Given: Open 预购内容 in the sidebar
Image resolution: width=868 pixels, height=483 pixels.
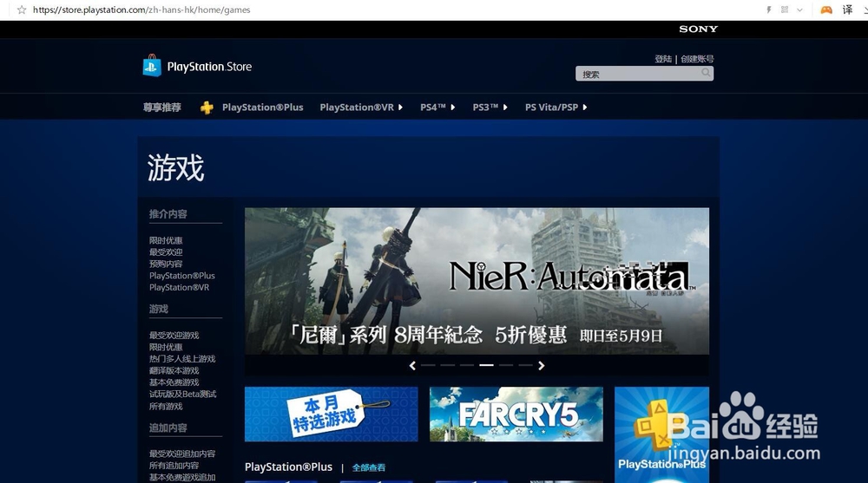Looking at the screenshot, I should click(x=166, y=264).
